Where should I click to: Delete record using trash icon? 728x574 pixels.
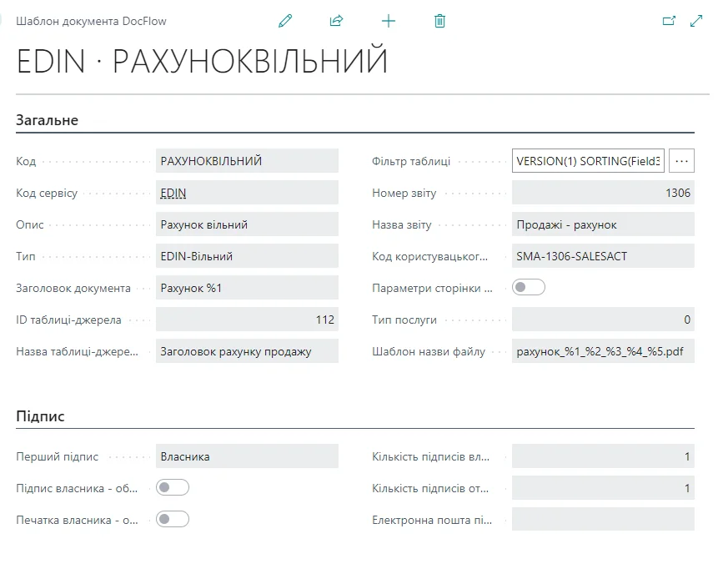tap(440, 21)
